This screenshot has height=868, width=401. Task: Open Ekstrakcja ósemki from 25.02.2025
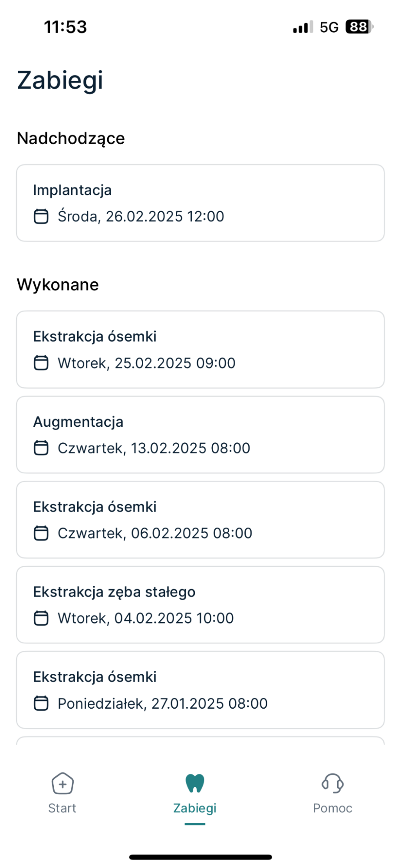(200, 350)
